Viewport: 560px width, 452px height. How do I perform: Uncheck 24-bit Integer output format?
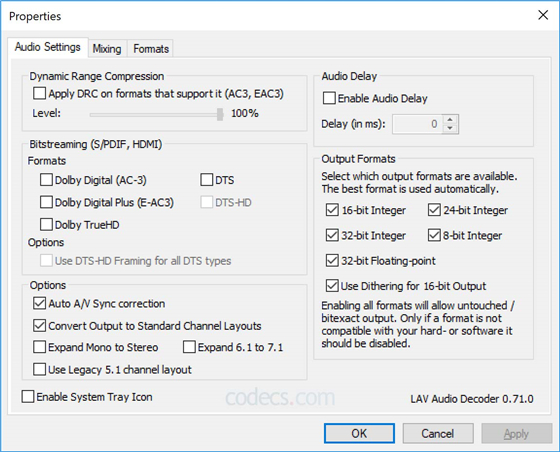[434, 210]
